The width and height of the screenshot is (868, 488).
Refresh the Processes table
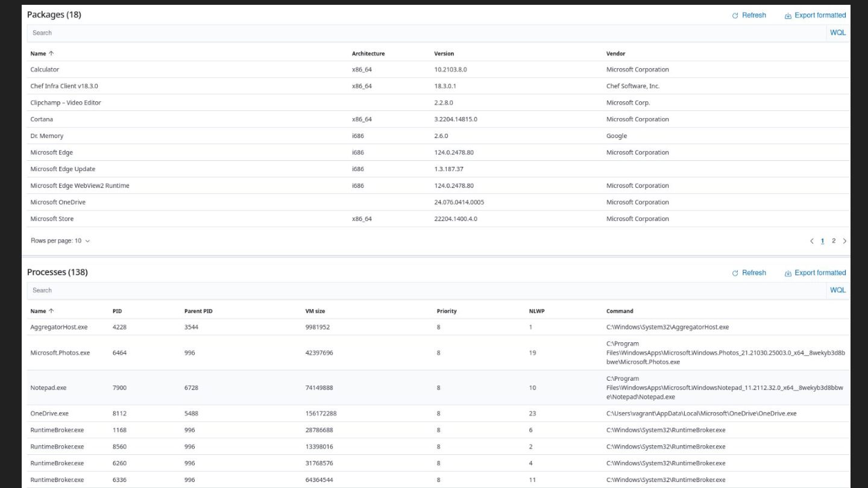coord(749,273)
